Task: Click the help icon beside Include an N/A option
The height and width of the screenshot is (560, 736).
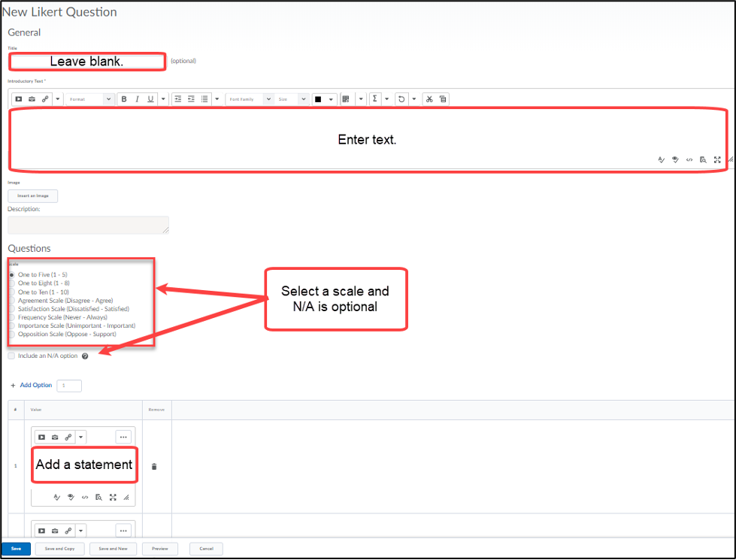Action: pos(85,356)
